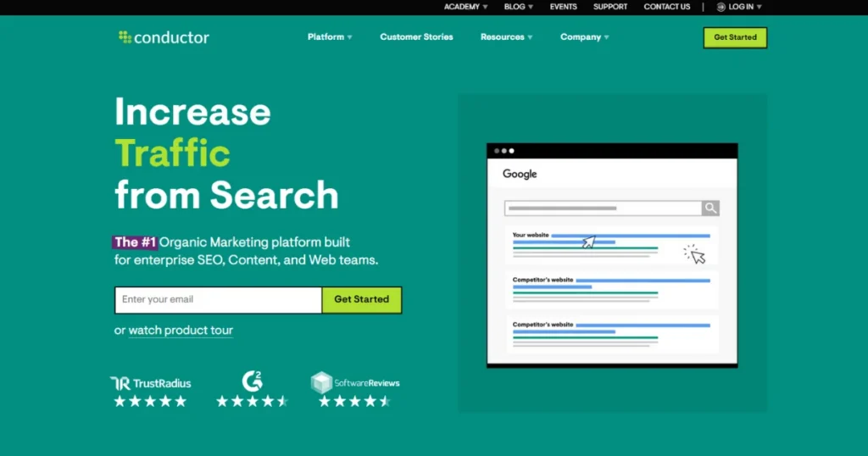Click the Conductor logo

click(164, 37)
